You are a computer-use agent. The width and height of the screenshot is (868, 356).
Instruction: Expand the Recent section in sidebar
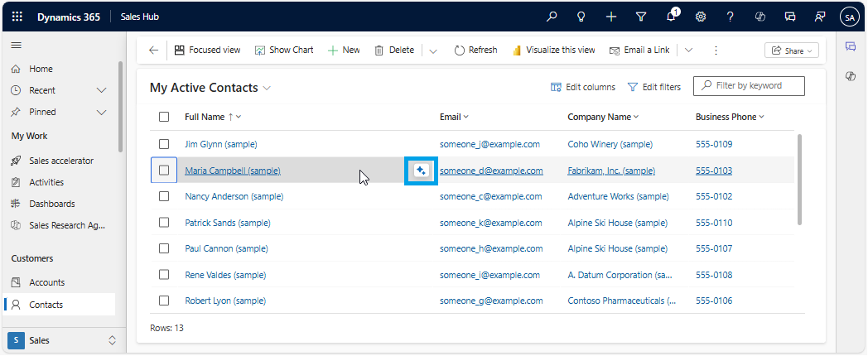(102, 90)
